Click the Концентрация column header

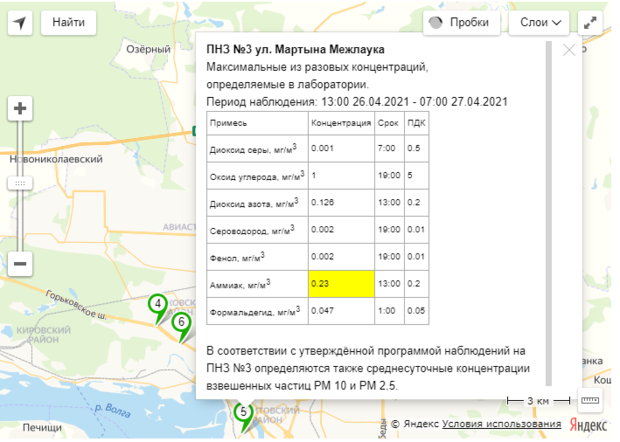(x=341, y=124)
